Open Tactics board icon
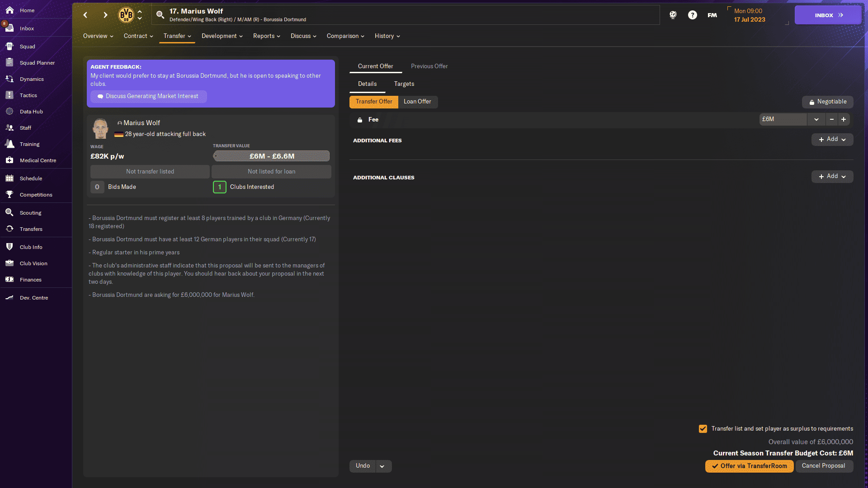Screen dimensions: 868x488 [9, 95]
